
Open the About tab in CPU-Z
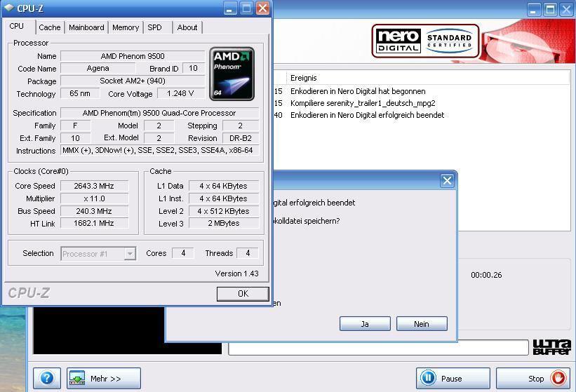(x=187, y=27)
